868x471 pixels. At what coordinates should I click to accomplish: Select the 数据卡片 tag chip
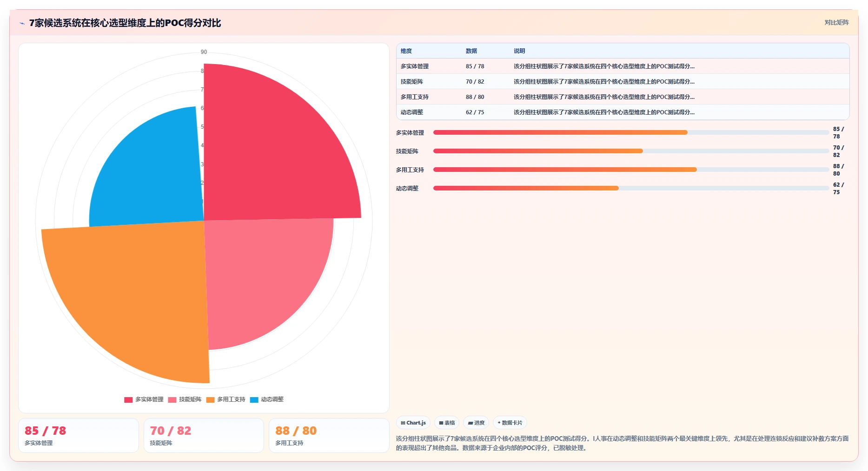[x=510, y=423]
